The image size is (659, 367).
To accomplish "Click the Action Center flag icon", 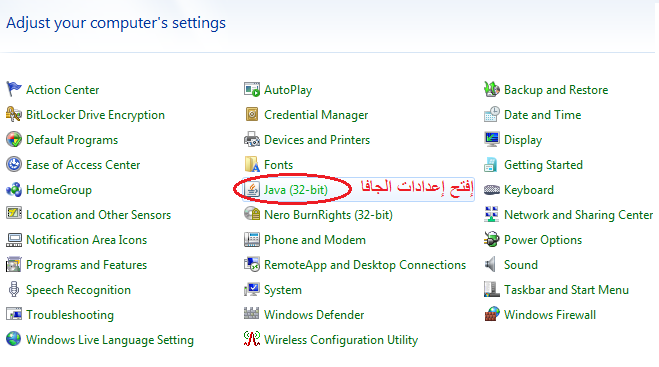I will pyautogui.click(x=14, y=89).
